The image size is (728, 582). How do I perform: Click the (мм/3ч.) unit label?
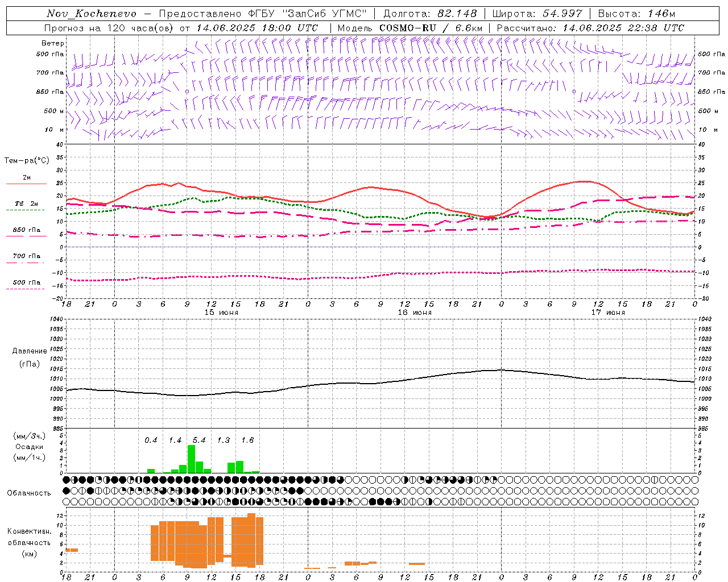[x=29, y=436]
